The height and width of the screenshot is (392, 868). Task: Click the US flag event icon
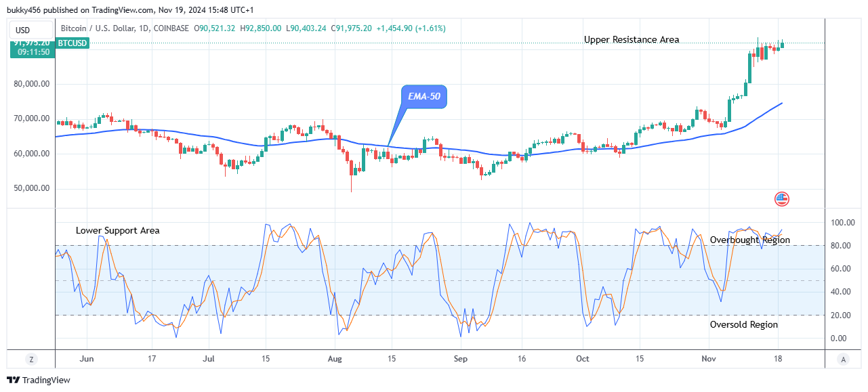point(782,199)
